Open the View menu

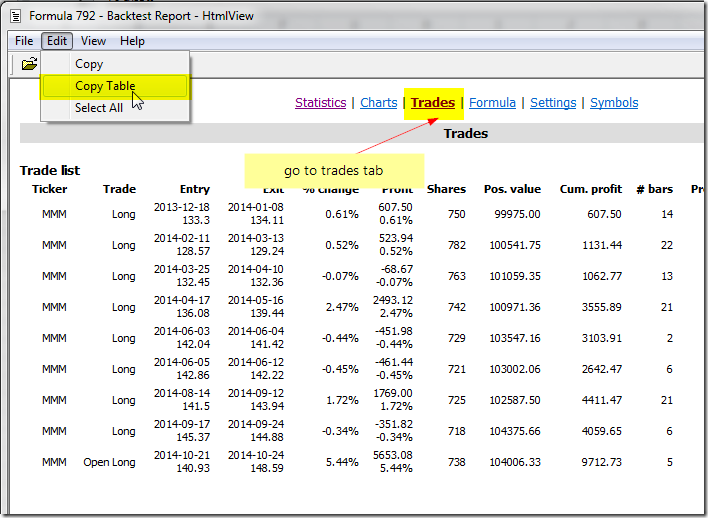coord(93,41)
